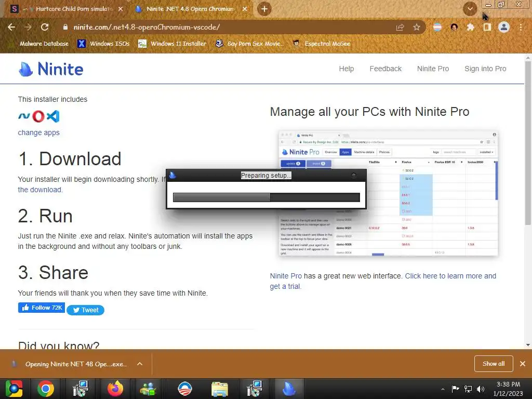Click the Preparing setup progress bar
The height and width of the screenshot is (399, 532).
coord(267,197)
